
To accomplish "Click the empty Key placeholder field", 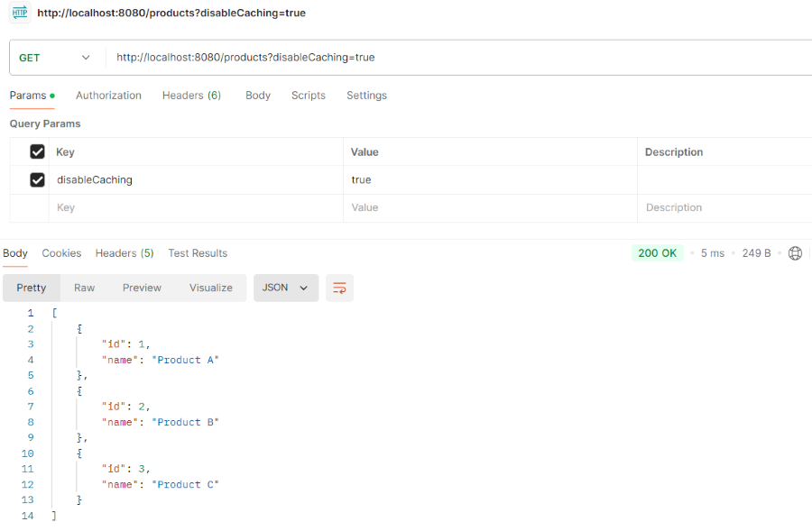I will click(196, 207).
